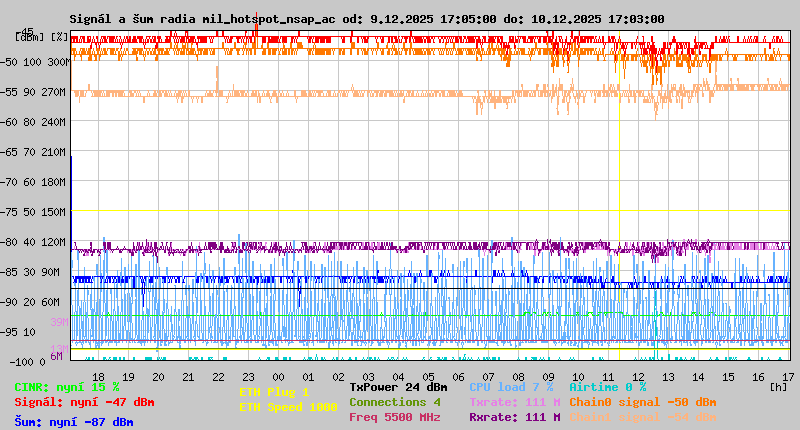Click the '-95 10' y-axis label
This screenshot has width=800, height=430.
(x=18, y=332)
